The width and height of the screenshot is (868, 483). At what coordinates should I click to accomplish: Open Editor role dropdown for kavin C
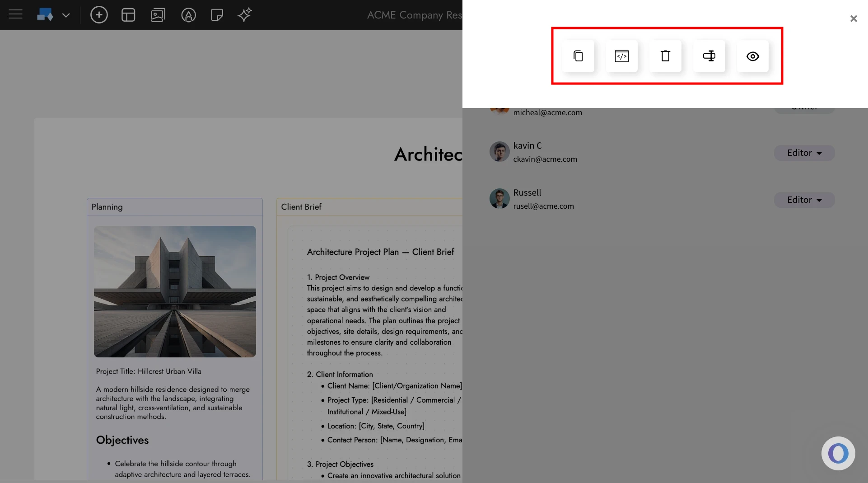click(804, 153)
